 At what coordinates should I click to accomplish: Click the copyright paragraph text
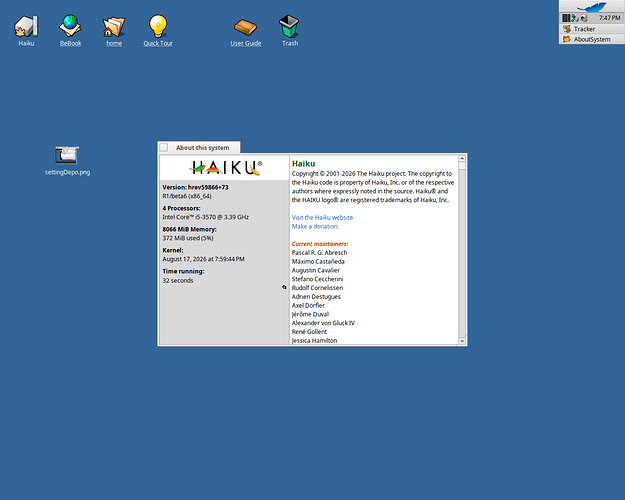point(373,187)
